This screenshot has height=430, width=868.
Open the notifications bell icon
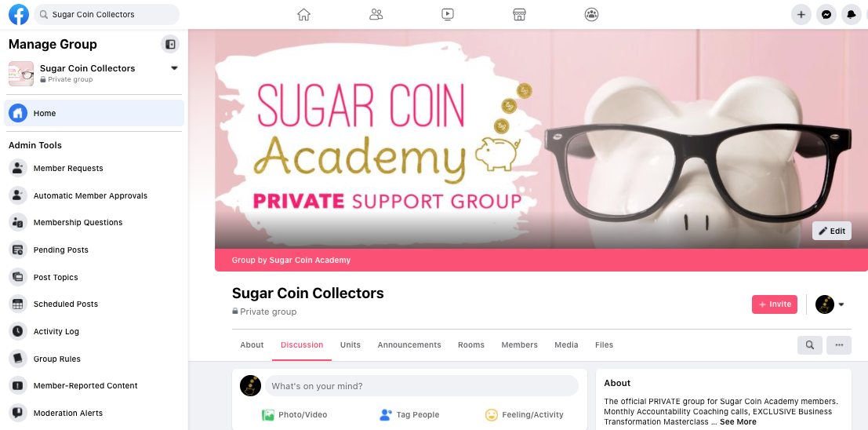[852, 14]
